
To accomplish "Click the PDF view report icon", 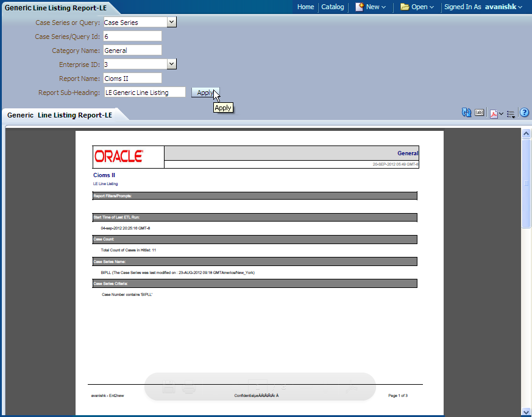I will 494,114.
